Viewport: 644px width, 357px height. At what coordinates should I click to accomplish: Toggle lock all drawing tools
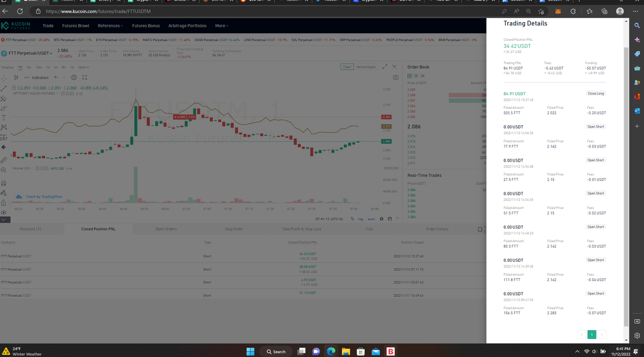click(x=4, y=203)
